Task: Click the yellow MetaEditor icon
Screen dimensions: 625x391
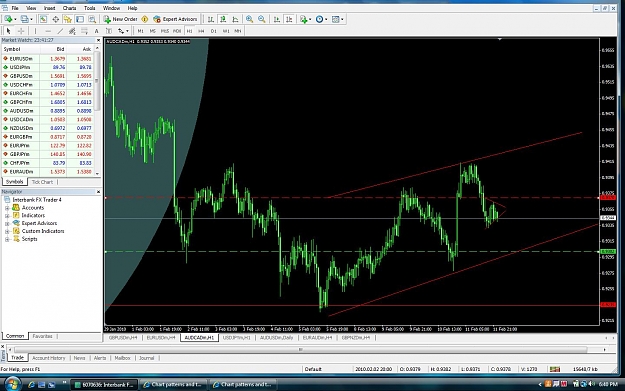Action: tap(145, 19)
